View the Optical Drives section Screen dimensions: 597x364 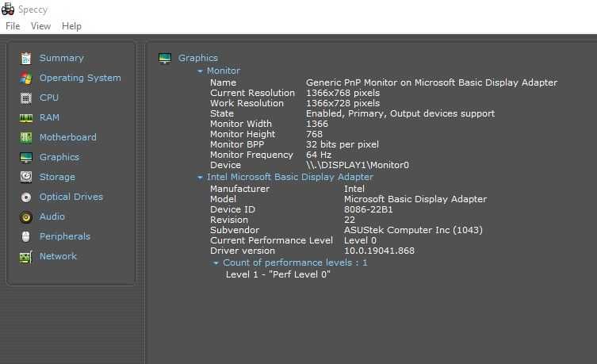point(71,197)
